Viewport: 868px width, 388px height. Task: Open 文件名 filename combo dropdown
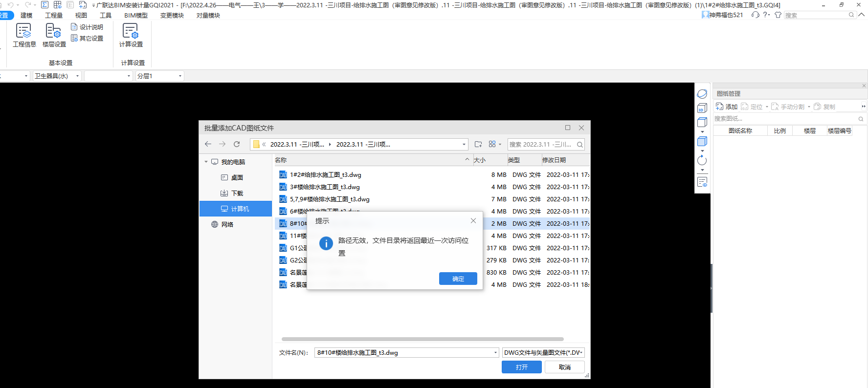point(495,352)
